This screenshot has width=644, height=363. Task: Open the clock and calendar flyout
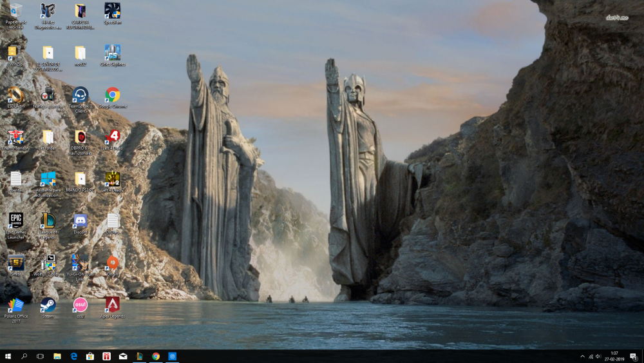[x=614, y=356]
